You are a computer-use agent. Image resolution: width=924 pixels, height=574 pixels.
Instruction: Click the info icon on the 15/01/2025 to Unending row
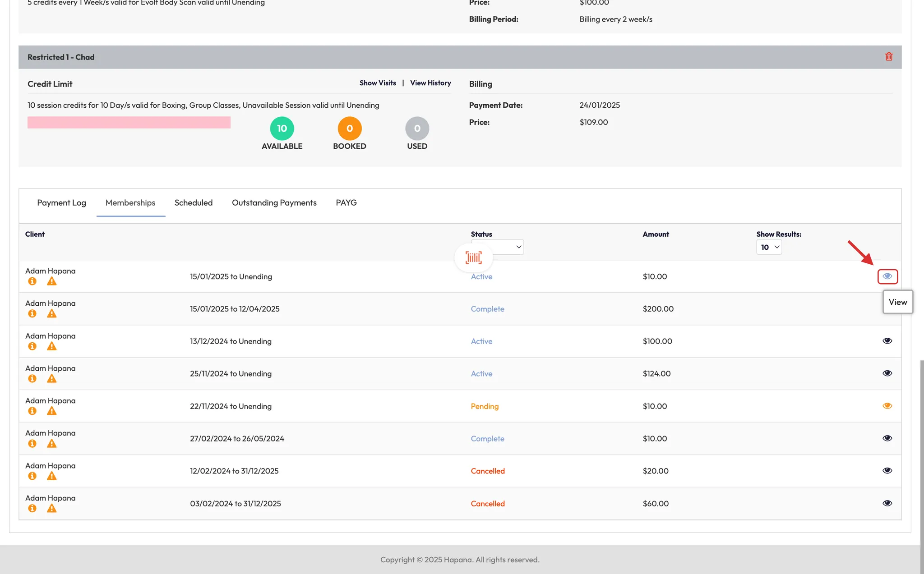(32, 281)
